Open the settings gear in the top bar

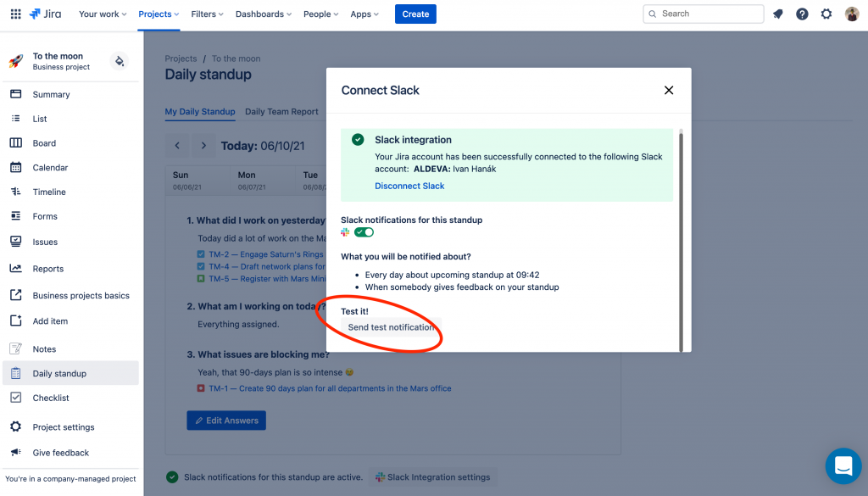pyautogui.click(x=826, y=14)
